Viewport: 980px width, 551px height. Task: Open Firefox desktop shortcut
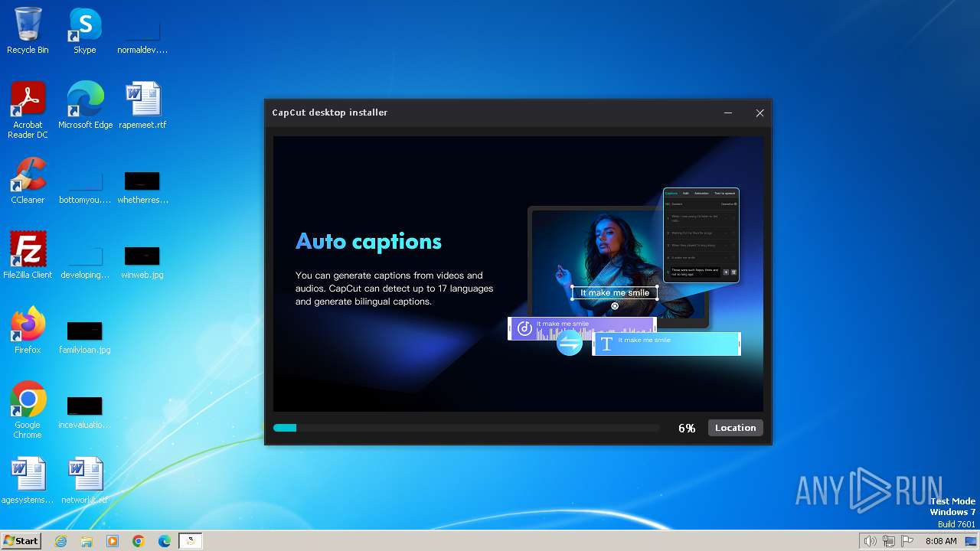pyautogui.click(x=28, y=331)
